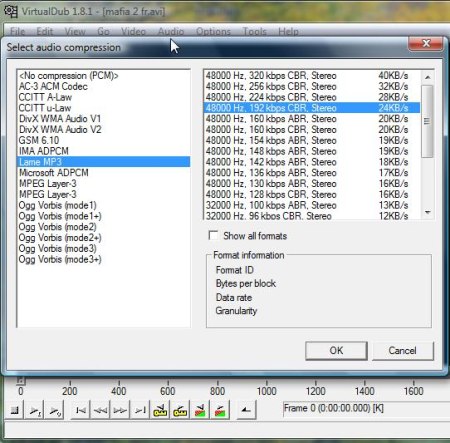The width and height of the screenshot is (450, 443).
Task: Enable the Show all formats checkbox
Action: pyautogui.click(x=213, y=235)
